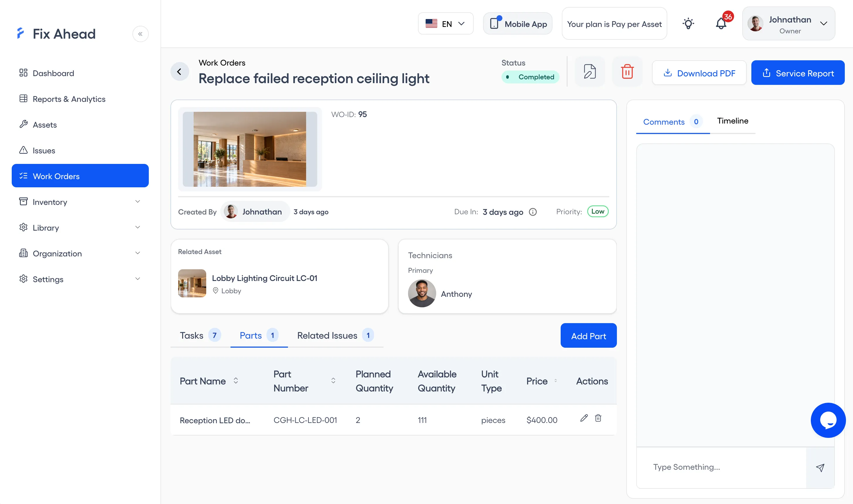Click technician Anthony's avatar

[x=422, y=294]
